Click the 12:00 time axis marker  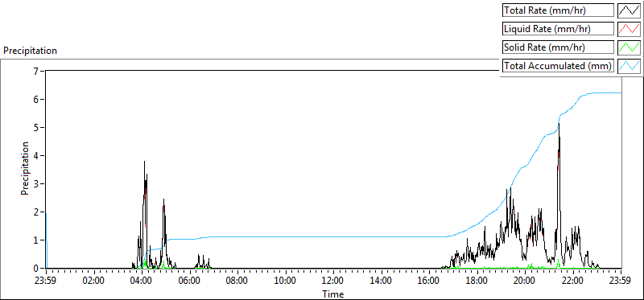333,282
